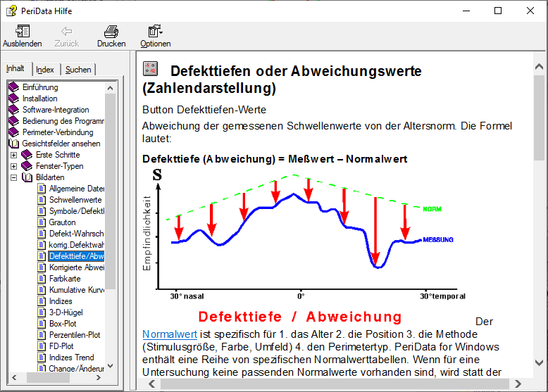Select the highlighted Defekttiefe/Abweichung topic
Screen dimensions: 548x392
[x=76, y=256]
